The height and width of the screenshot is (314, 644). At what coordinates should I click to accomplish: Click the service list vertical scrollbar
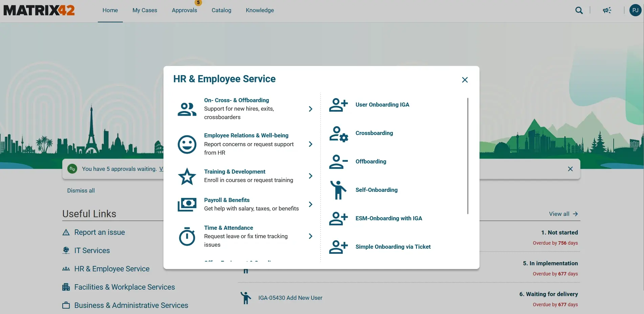[x=468, y=156]
